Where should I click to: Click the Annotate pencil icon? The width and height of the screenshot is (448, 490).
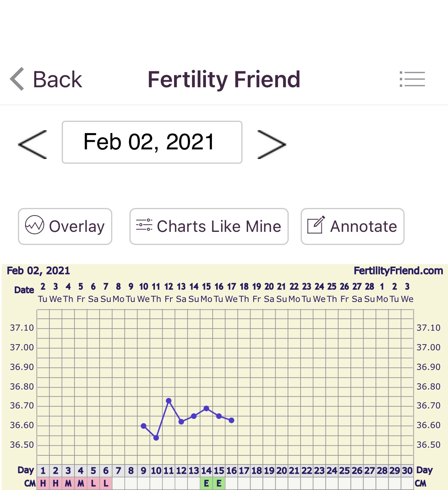[316, 225]
